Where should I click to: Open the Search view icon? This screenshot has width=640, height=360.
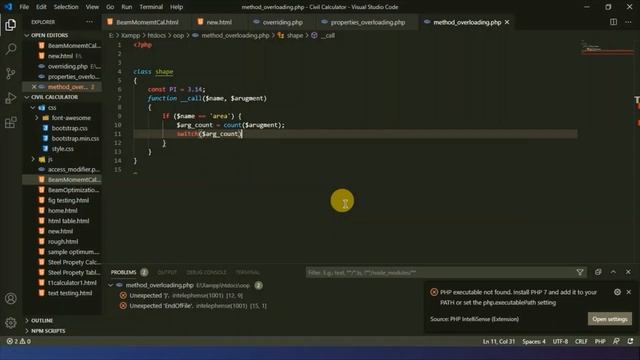pyautogui.click(x=11, y=49)
